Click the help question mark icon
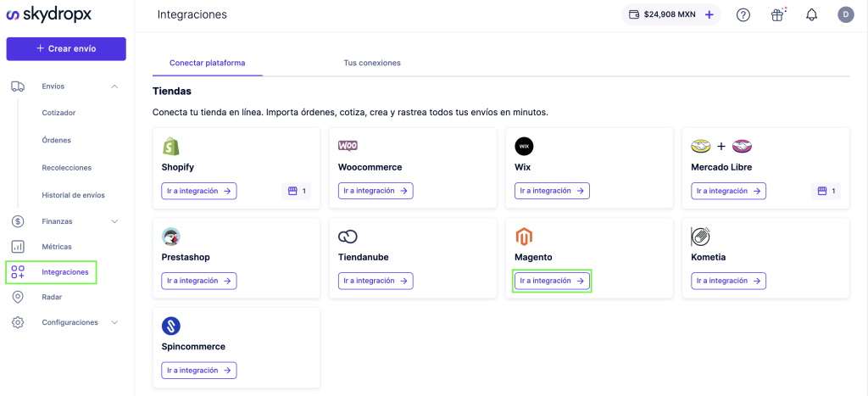868x396 pixels. click(743, 14)
